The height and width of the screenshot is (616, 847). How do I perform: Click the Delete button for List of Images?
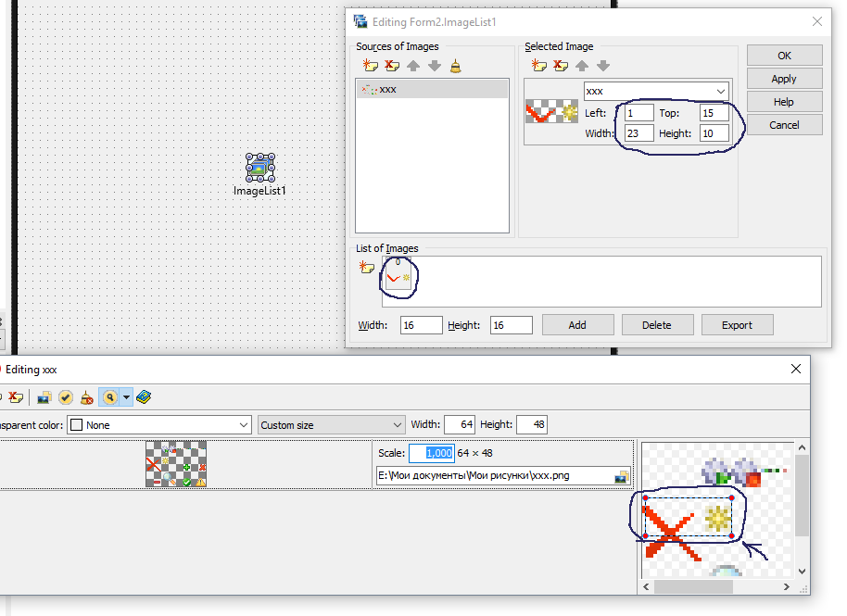657,325
